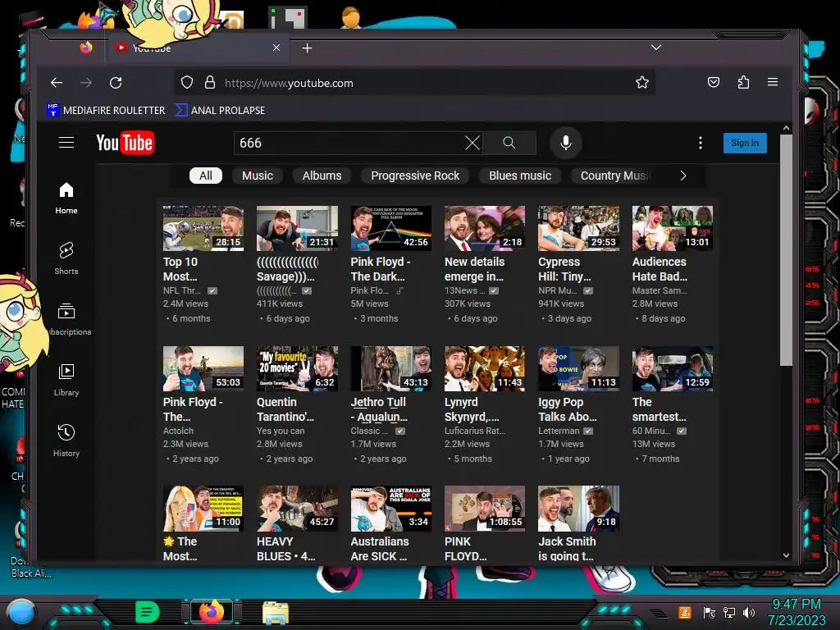Show more filter chips with right arrow

click(x=682, y=176)
